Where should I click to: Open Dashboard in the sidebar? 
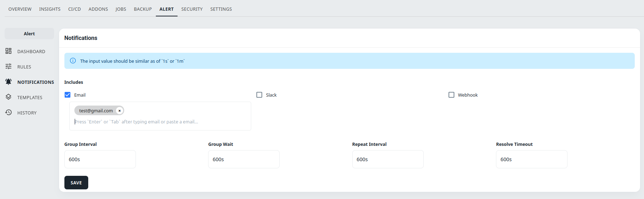click(x=30, y=51)
